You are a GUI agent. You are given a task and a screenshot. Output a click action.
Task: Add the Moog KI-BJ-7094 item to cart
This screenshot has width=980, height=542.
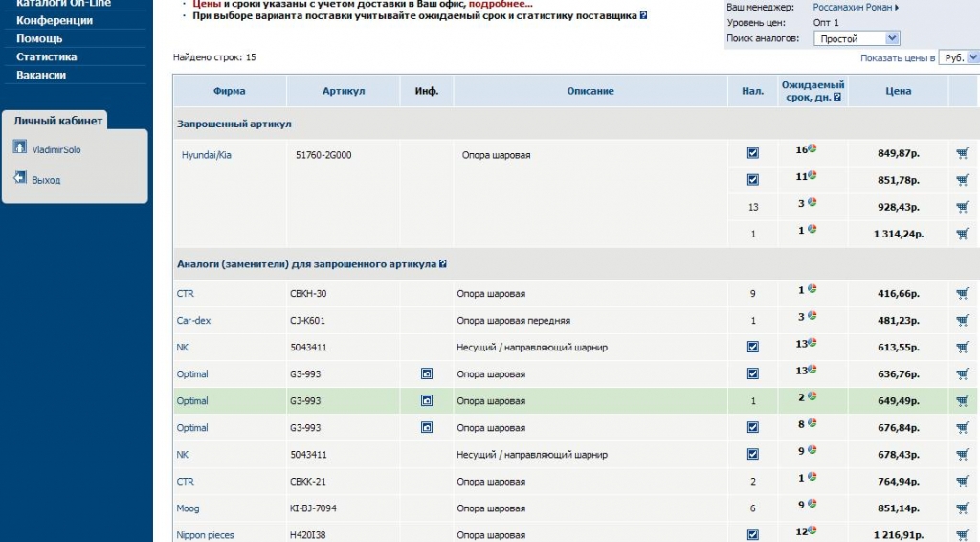pos(962,508)
